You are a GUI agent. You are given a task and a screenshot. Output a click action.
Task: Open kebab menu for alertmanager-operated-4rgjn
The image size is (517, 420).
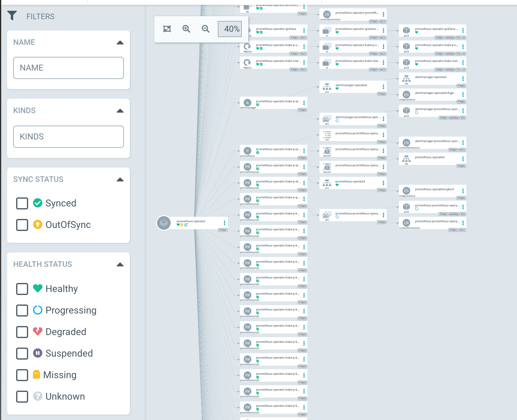point(463,95)
